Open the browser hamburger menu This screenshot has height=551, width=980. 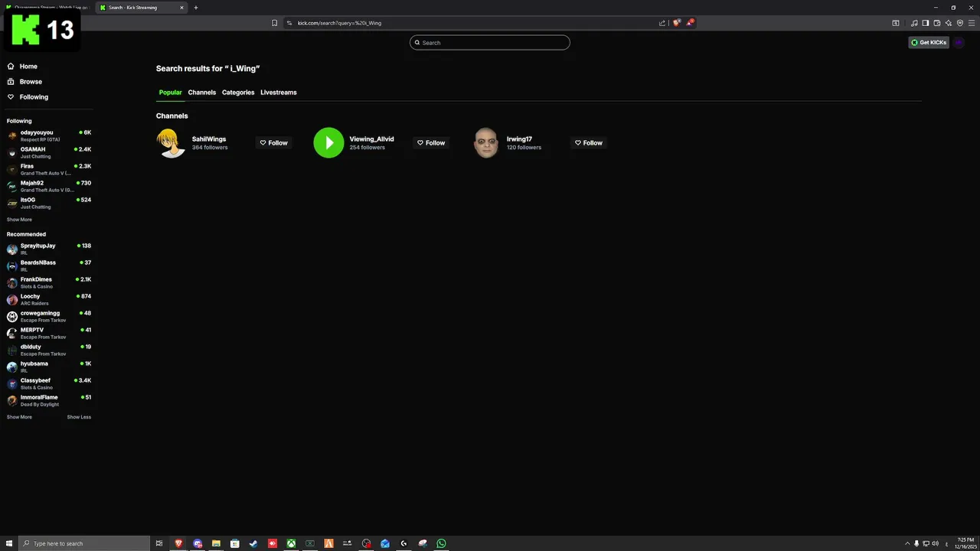click(x=972, y=23)
